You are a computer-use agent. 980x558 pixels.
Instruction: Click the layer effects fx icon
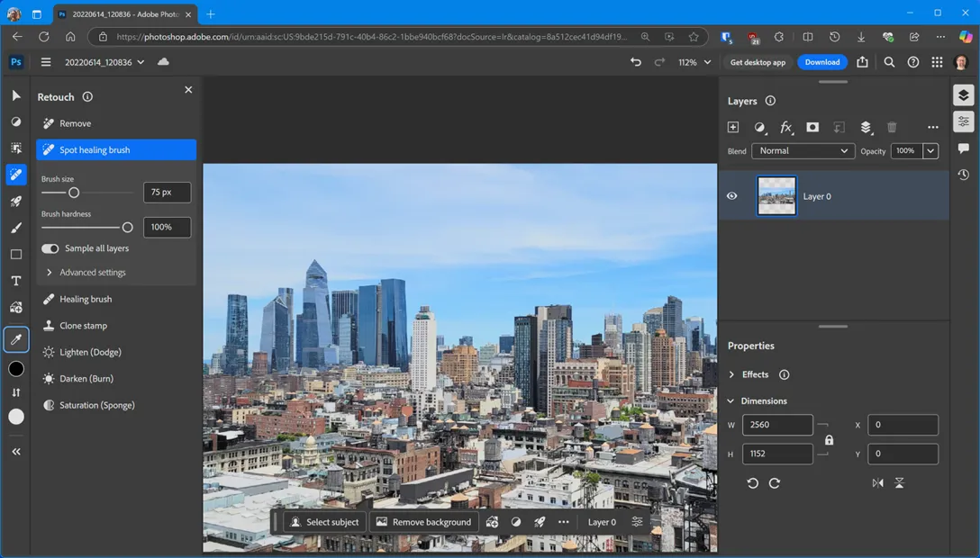pyautogui.click(x=785, y=128)
